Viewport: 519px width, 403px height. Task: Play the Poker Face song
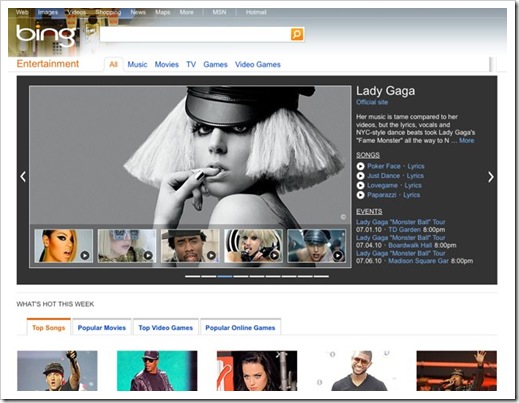[x=360, y=166]
